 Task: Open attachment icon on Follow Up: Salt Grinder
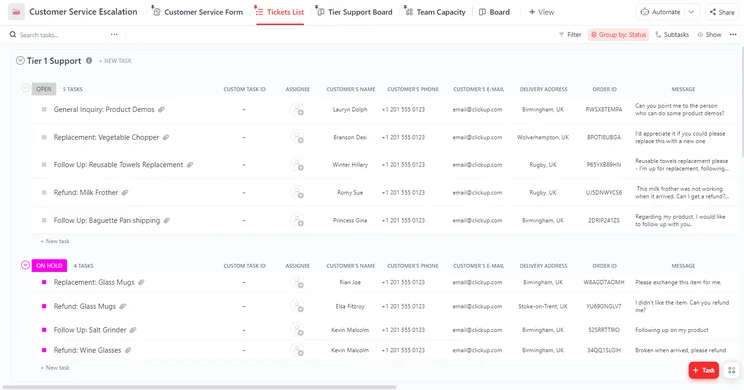(133, 330)
